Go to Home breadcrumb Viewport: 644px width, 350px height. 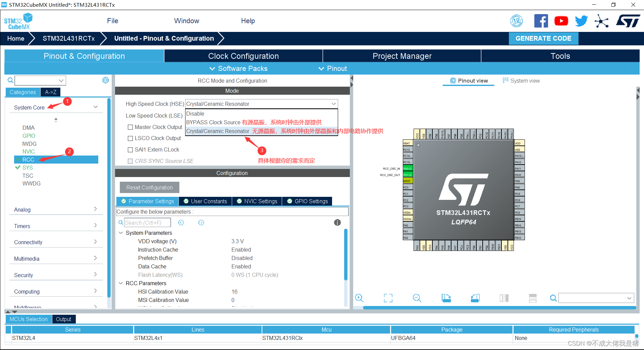coord(16,38)
